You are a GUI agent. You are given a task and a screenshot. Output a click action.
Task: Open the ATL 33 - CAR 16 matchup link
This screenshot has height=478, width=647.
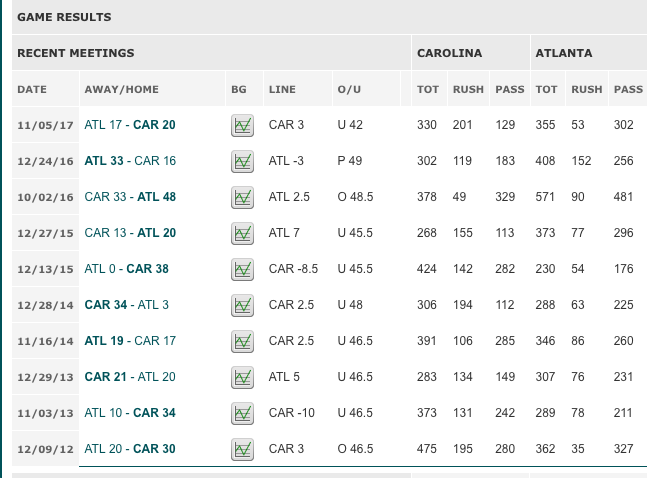[130, 161]
